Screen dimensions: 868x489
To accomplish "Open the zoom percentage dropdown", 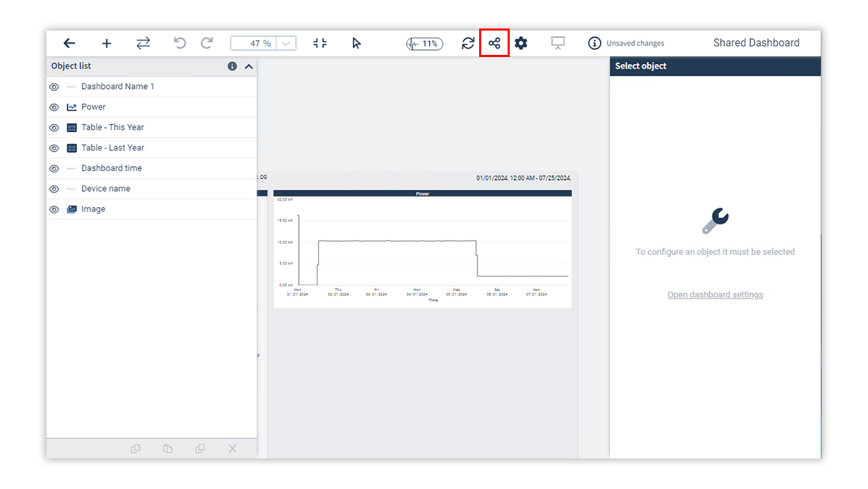I will [287, 42].
